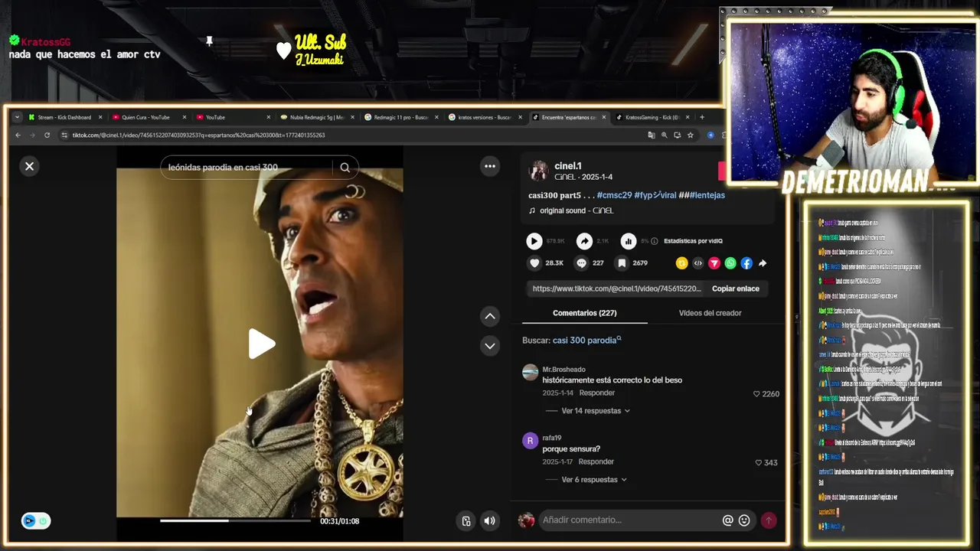The height and width of the screenshot is (551, 980).
Task: Play the paused video with the center play button
Action: tap(261, 344)
